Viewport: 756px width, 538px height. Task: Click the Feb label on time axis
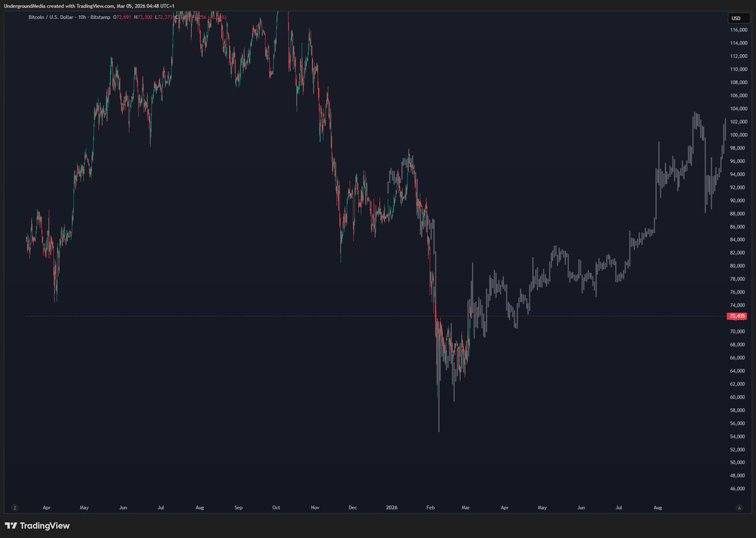[x=431, y=507]
